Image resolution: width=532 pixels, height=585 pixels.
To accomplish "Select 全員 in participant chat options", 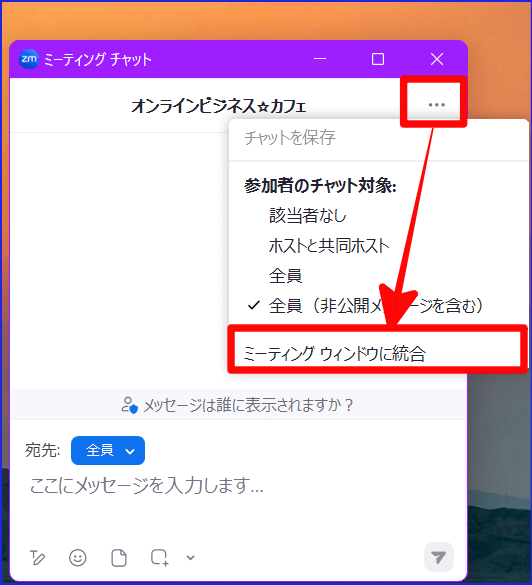I will [x=285, y=276].
